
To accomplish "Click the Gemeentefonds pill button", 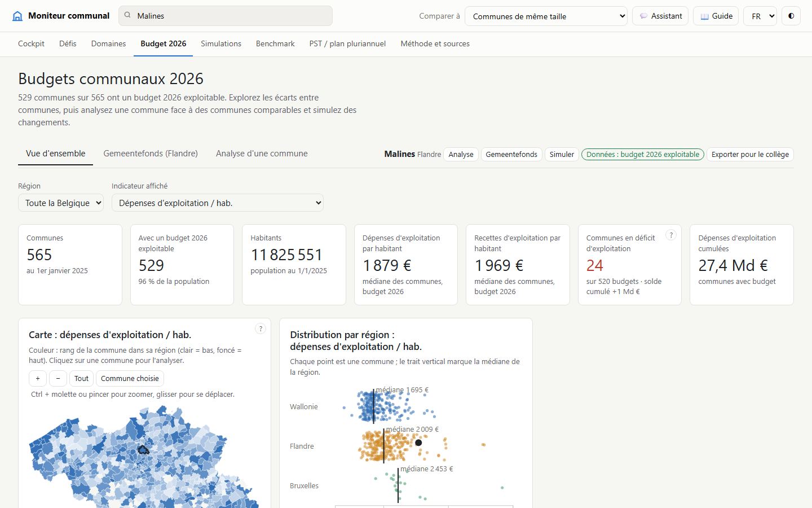I will pos(511,154).
